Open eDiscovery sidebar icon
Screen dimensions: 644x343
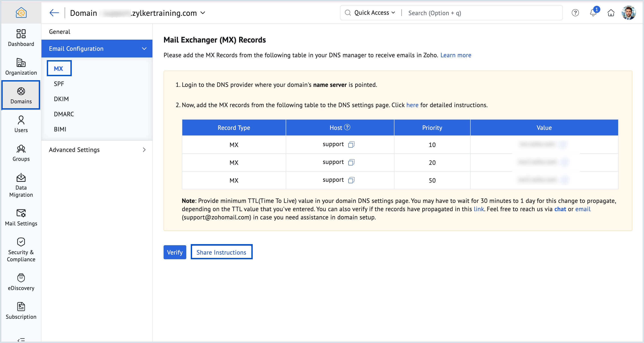[x=21, y=282]
